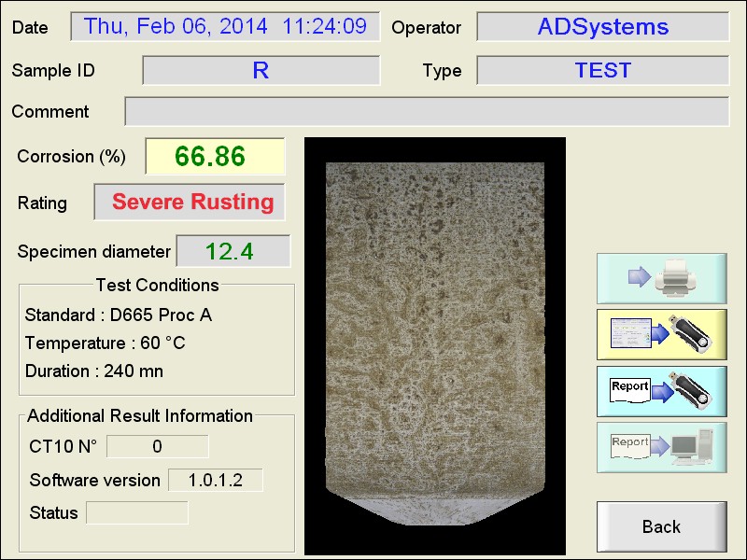Select the Duration : 240 mn line
Image resolution: width=747 pixels, height=560 pixels.
point(94,371)
